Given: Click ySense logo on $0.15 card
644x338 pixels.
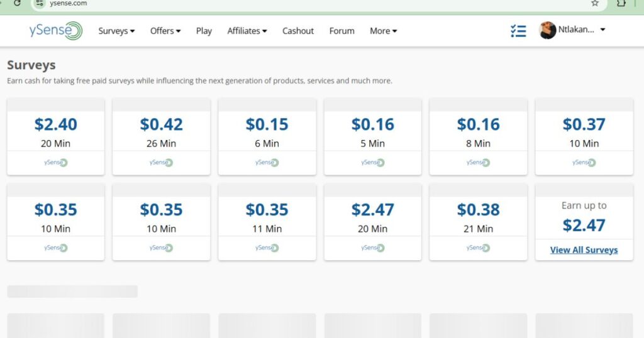Looking at the screenshot, I should 267,163.
